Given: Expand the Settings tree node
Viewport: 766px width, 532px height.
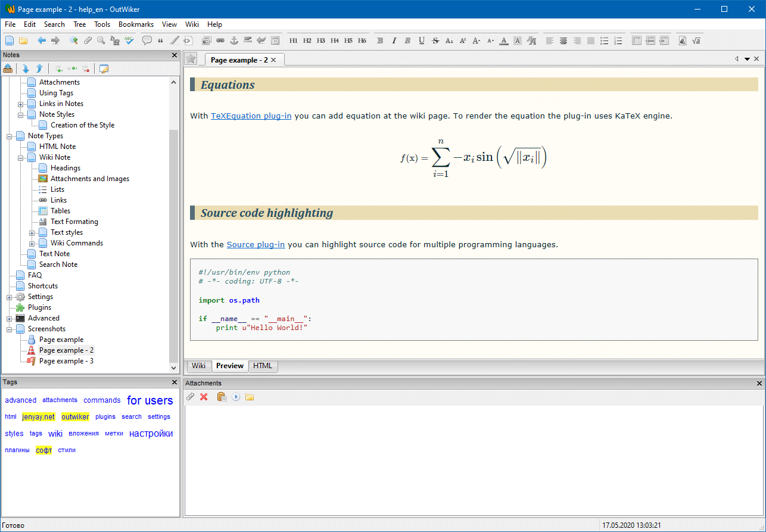Looking at the screenshot, I should [10, 297].
